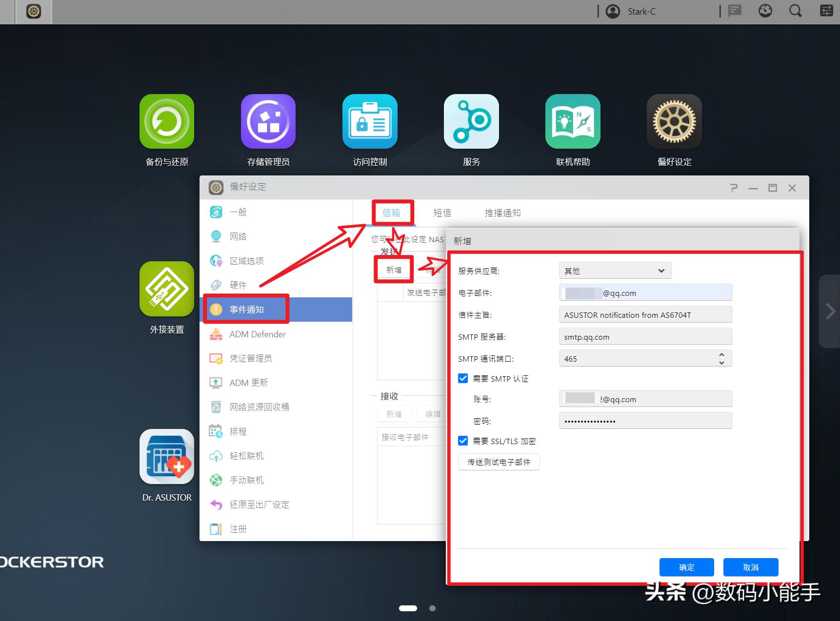Viewport: 840px width, 621px height.
Task: Click 新增 under the 发送 section
Action: [394, 270]
